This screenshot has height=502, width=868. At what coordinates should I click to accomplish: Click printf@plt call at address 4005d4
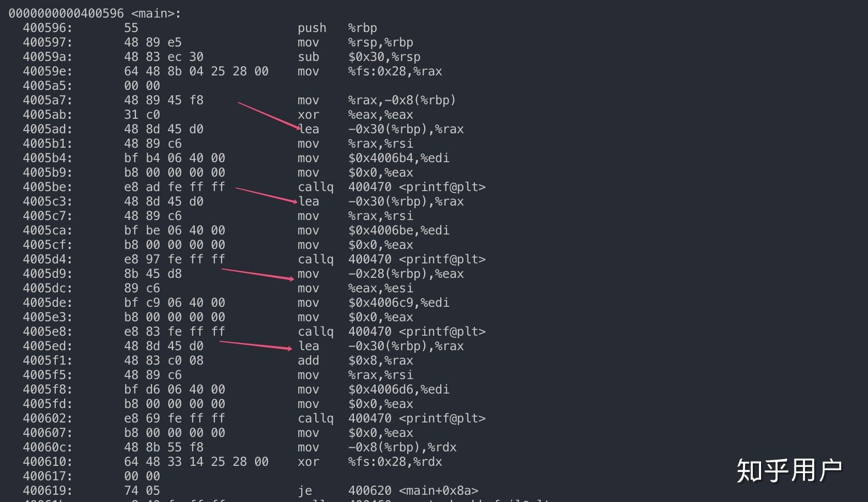[392, 259]
